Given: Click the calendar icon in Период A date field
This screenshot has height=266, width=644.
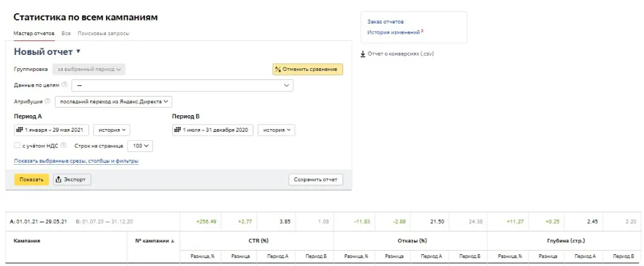Looking at the screenshot, I should pyautogui.click(x=20, y=130).
